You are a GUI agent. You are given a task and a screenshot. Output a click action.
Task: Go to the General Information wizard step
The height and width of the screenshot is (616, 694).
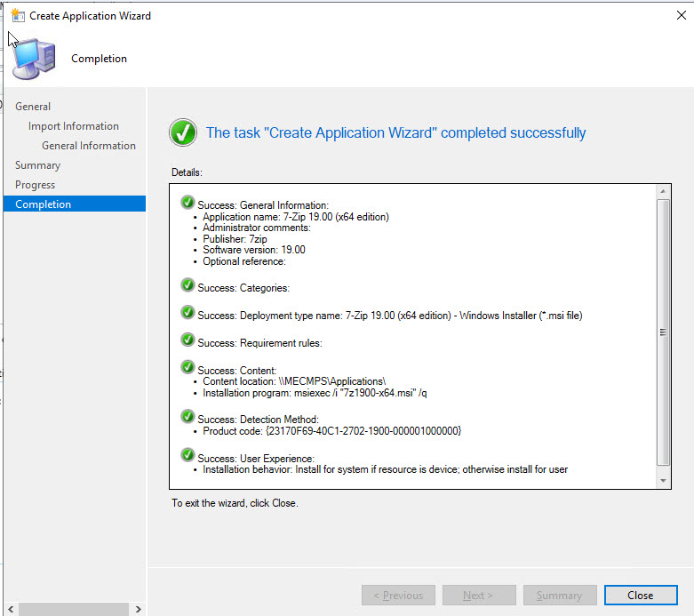point(89,146)
